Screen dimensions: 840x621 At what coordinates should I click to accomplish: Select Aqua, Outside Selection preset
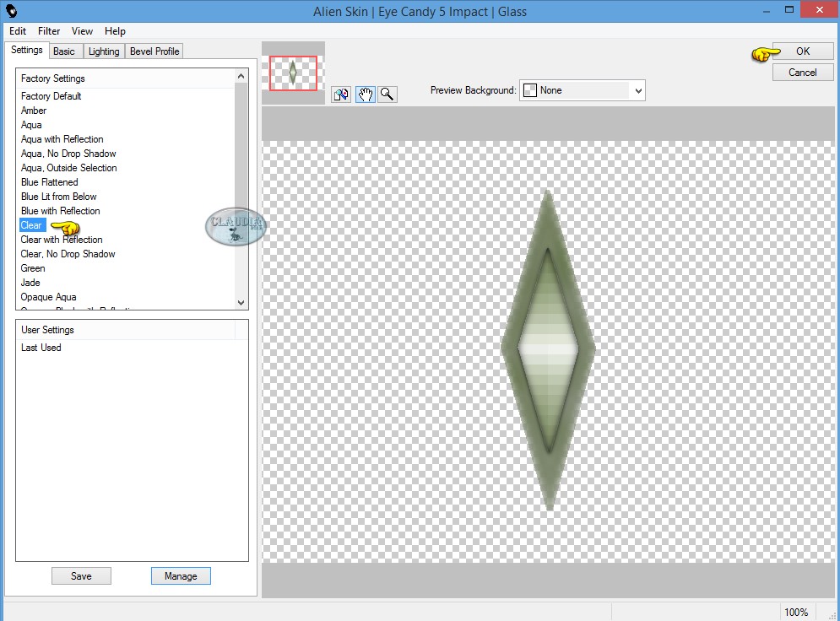pos(68,168)
